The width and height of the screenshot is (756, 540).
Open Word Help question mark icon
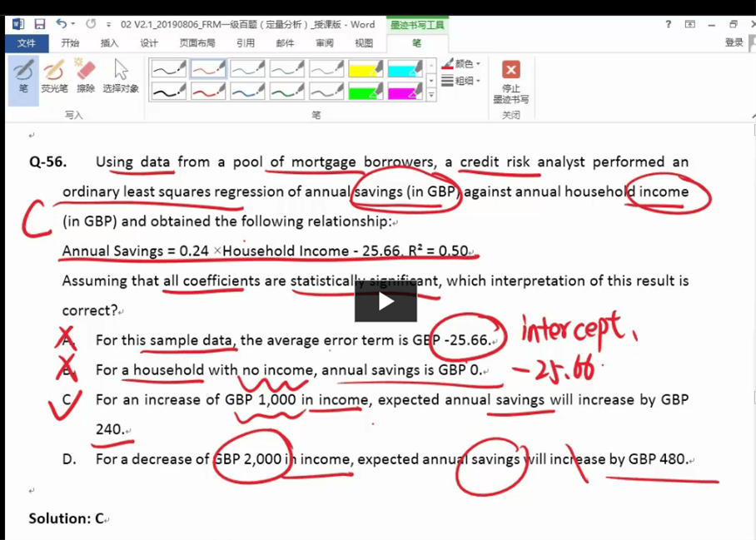pos(668,24)
